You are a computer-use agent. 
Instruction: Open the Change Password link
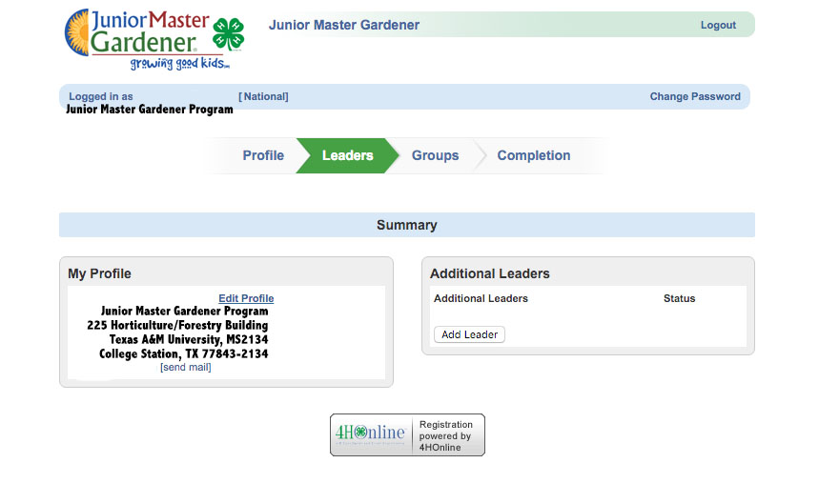coord(695,96)
